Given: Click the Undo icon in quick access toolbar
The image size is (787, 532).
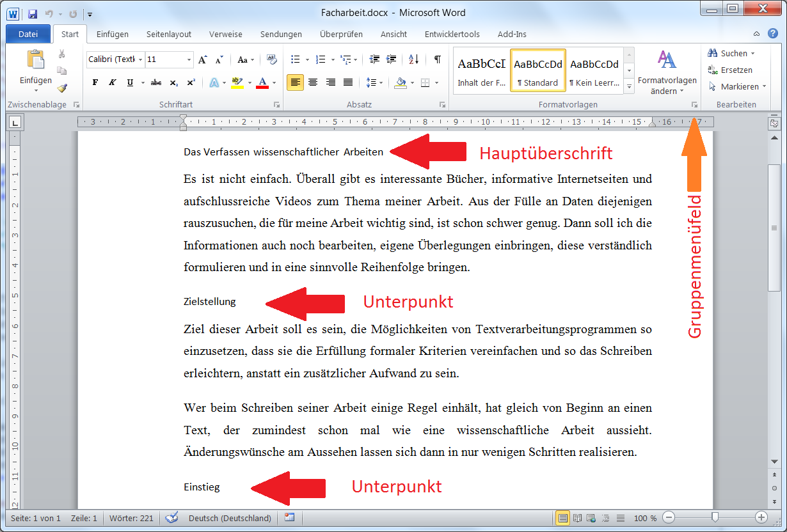Looking at the screenshot, I should pyautogui.click(x=49, y=13).
